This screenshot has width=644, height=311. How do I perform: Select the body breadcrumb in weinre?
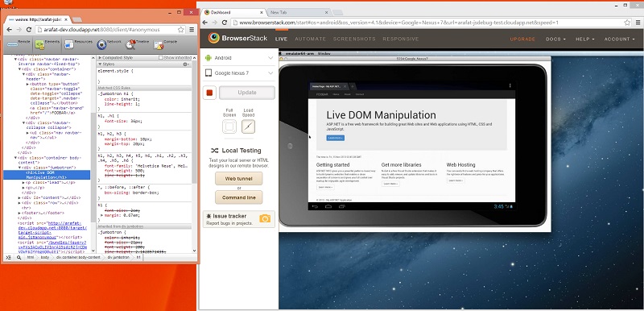(44, 258)
